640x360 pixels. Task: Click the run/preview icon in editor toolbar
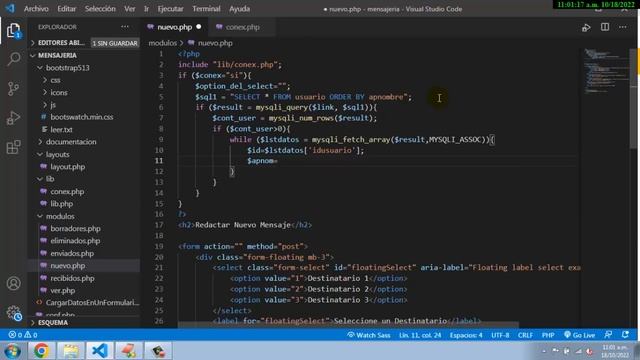(x=586, y=27)
